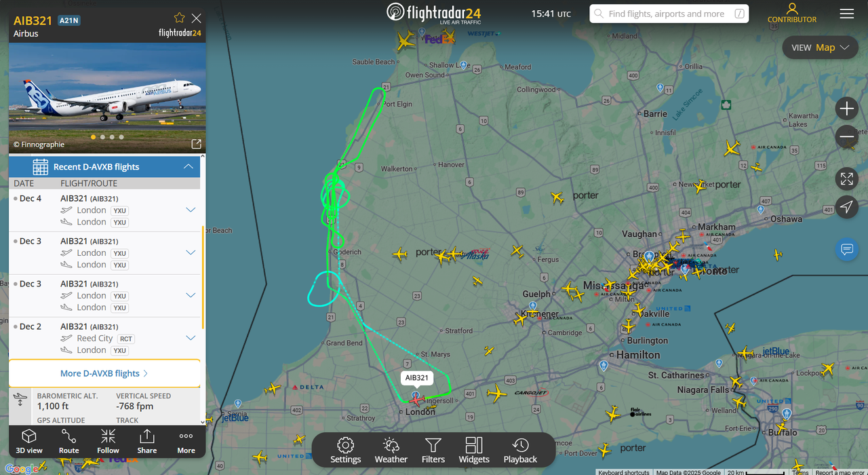Toggle fullscreen map view
The width and height of the screenshot is (868, 475).
tap(847, 178)
